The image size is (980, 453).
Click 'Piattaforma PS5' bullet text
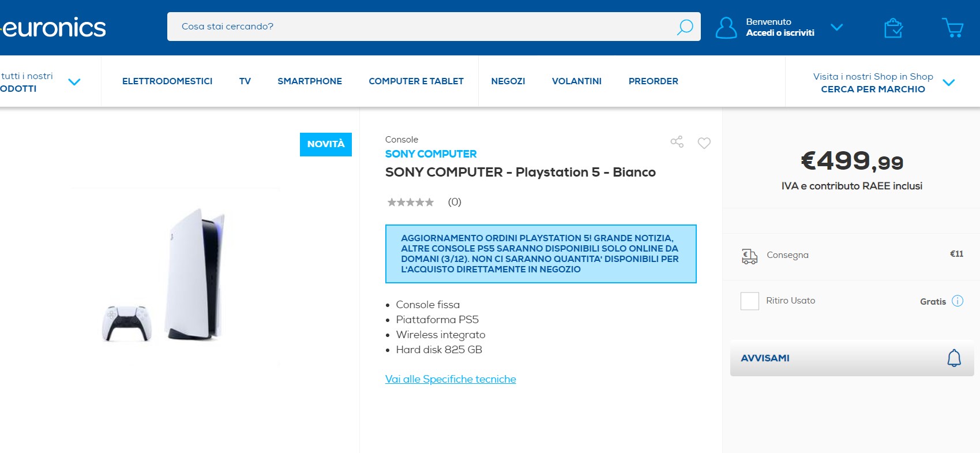(437, 320)
